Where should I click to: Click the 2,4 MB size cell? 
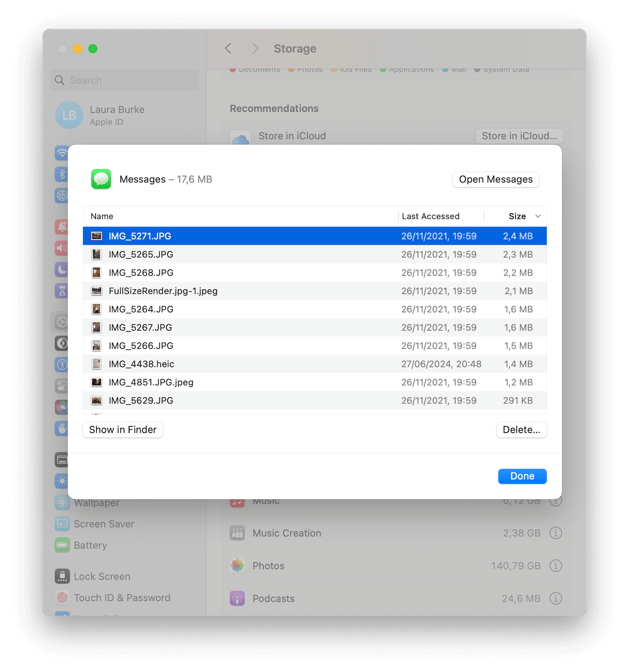click(518, 236)
